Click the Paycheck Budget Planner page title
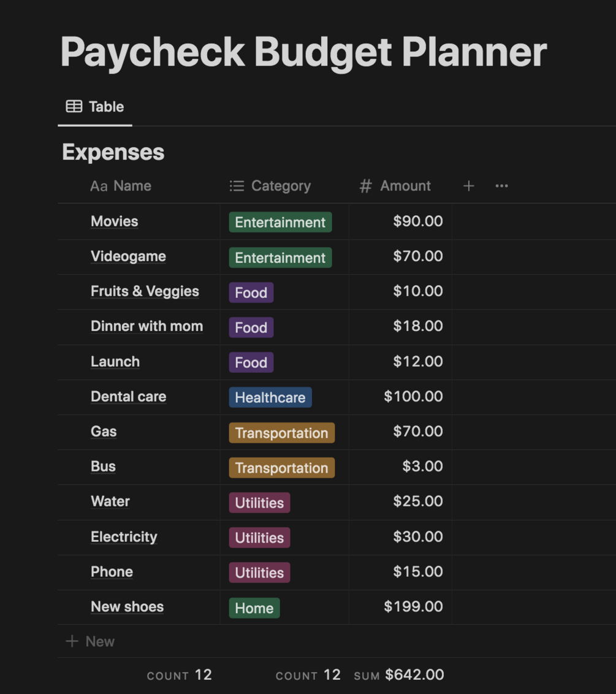The height and width of the screenshot is (694, 616). pos(303,52)
